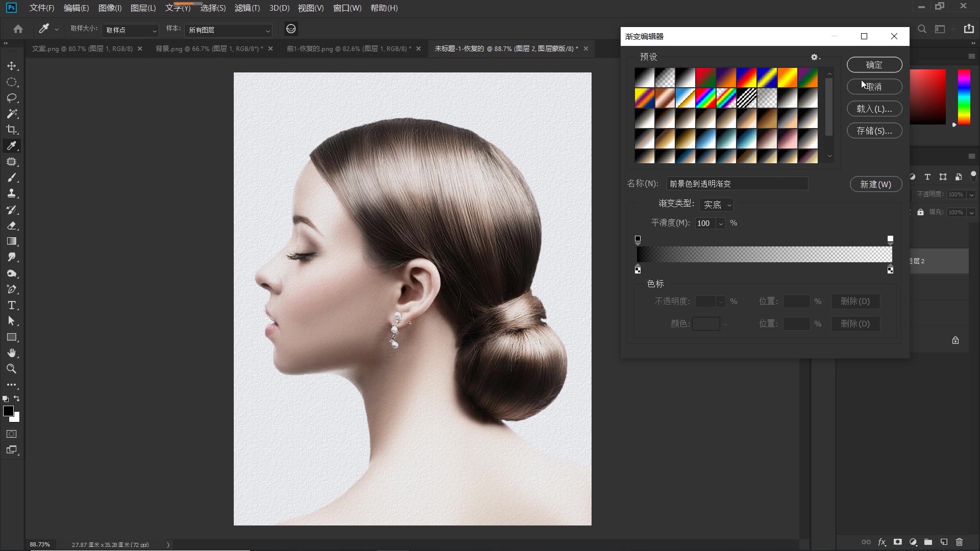Select the Horizontal Type tool
The image size is (980, 551).
pyautogui.click(x=12, y=306)
